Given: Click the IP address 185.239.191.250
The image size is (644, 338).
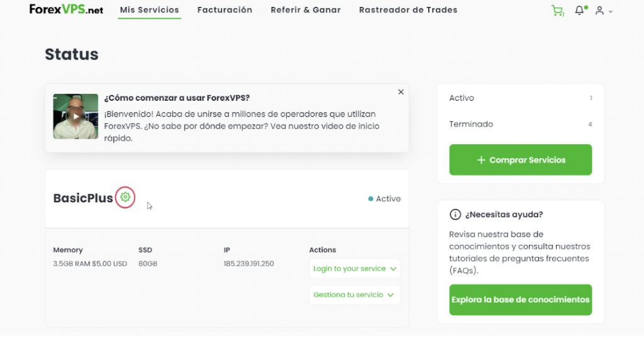Looking at the screenshot, I should (x=248, y=264).
